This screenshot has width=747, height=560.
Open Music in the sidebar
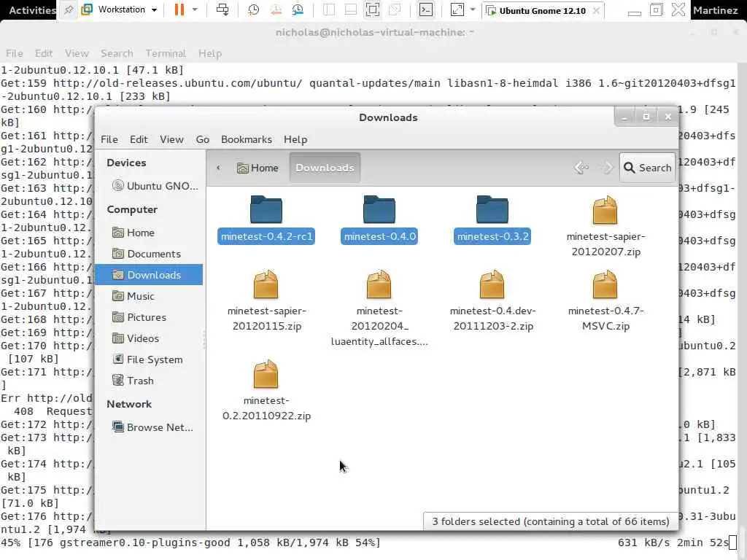pos(133,296)
